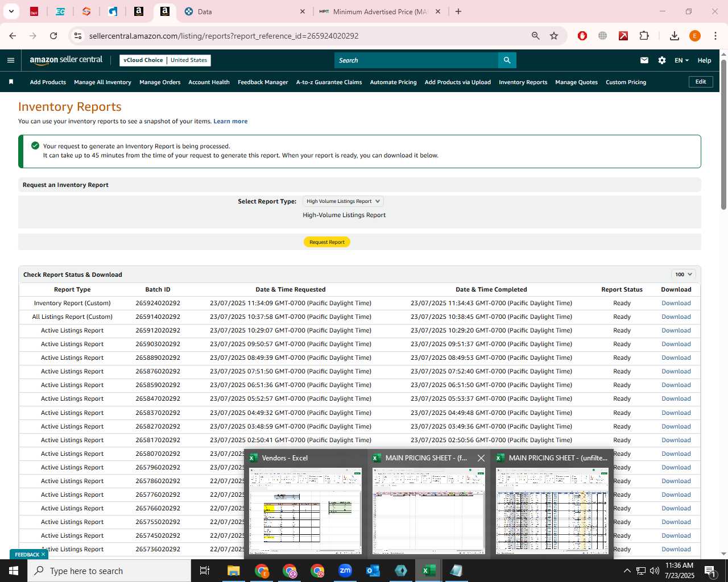Open the messages envelope icon
728x582 pixels.
click(644, 60)
